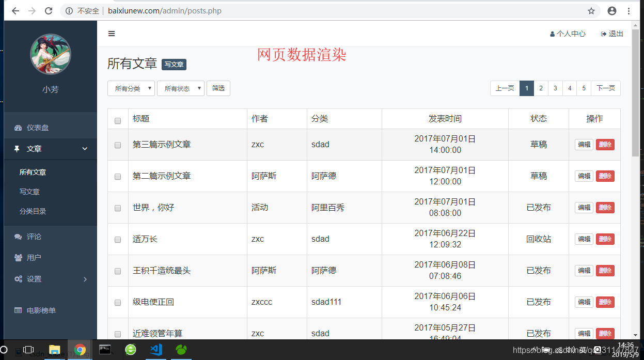Go to the previous page via 上一页
The image size is (644, 360).
505,88
